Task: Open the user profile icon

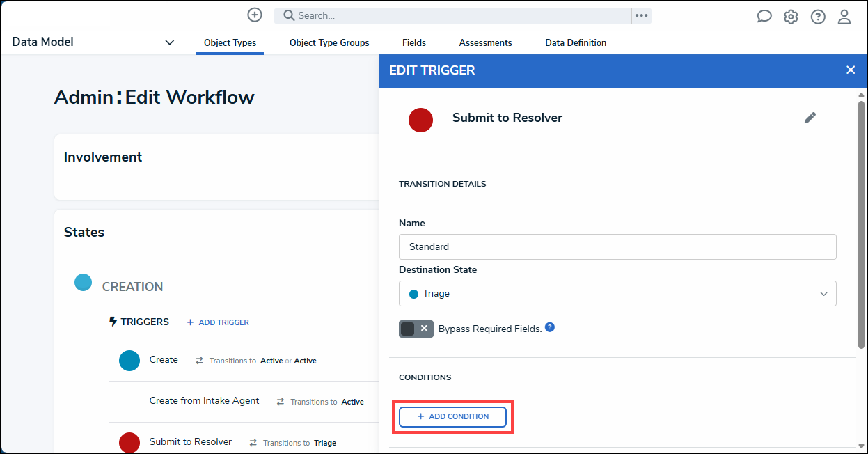Action: (x=844, y=17)
